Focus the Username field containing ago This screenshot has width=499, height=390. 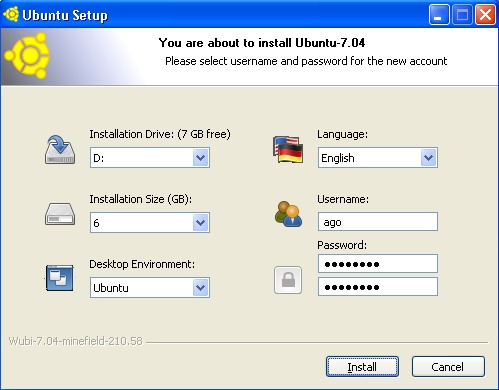pyautogui.click(x=378, y=222)
